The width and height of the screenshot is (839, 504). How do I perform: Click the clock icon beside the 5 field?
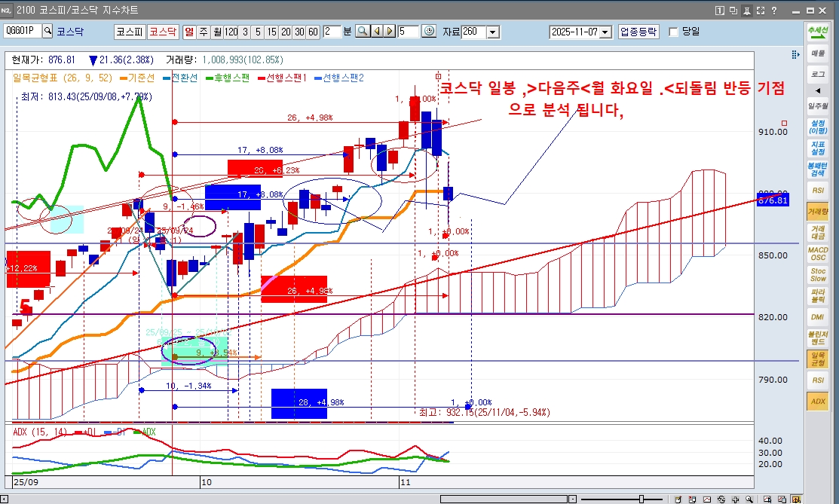pyautogui.click(x=430, y=31)
